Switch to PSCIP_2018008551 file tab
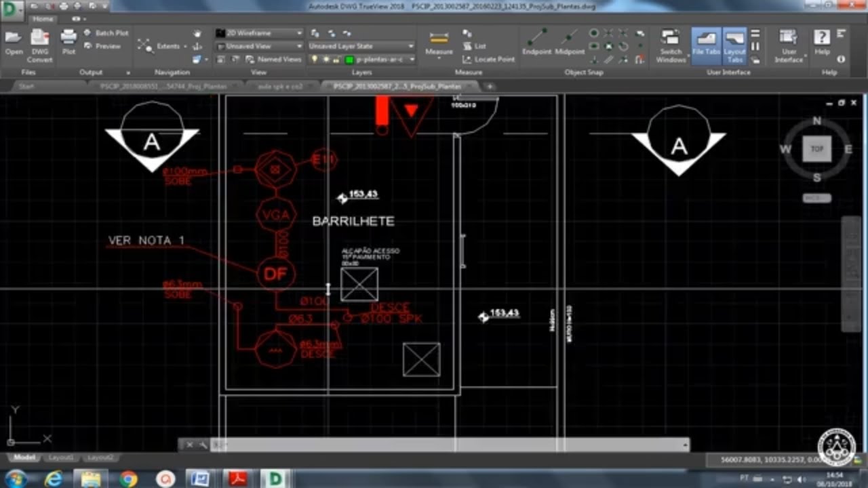868x488 pixels. pyautogui.click(x=163, y=86)
